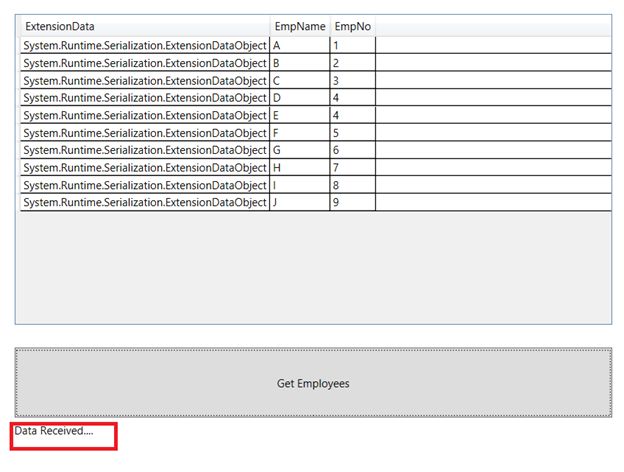Screen dimensions: 624x472
Task: Select EmpNo cell 9 in row J
Action: (353, 202)
